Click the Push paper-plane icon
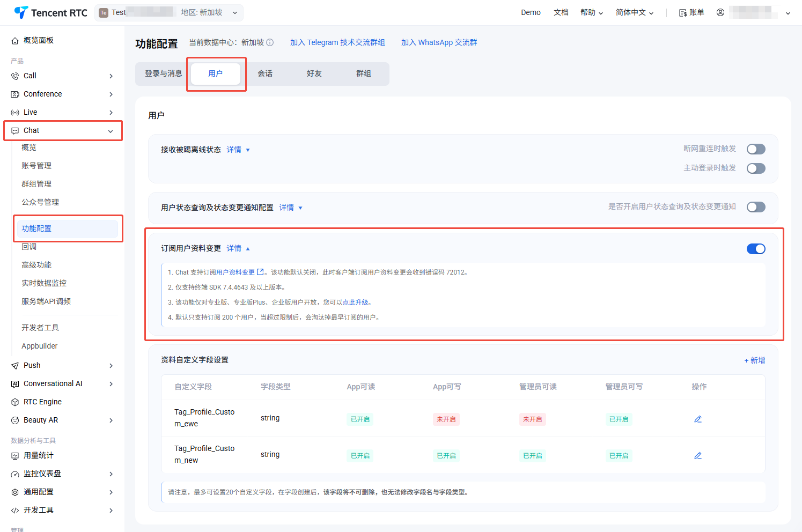802x532 pixels. tap(15, 366)
